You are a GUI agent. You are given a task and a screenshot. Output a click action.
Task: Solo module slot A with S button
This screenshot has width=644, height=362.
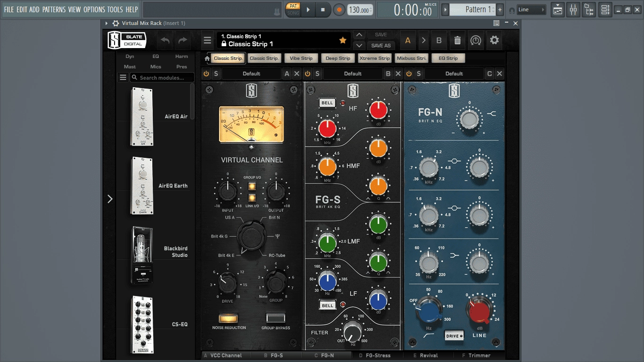[x=216, y=74]
